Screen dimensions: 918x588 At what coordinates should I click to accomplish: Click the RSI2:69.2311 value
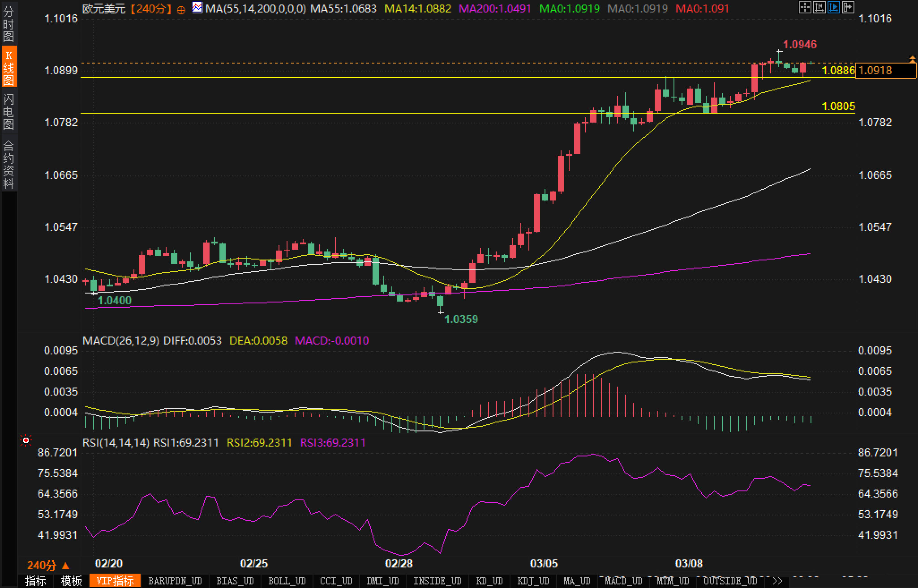click(259, 443)
